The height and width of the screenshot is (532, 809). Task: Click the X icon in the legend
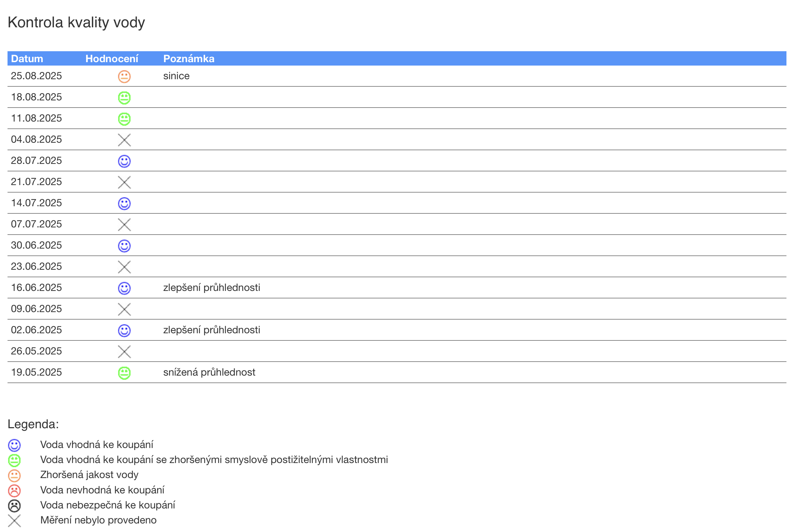14,521
